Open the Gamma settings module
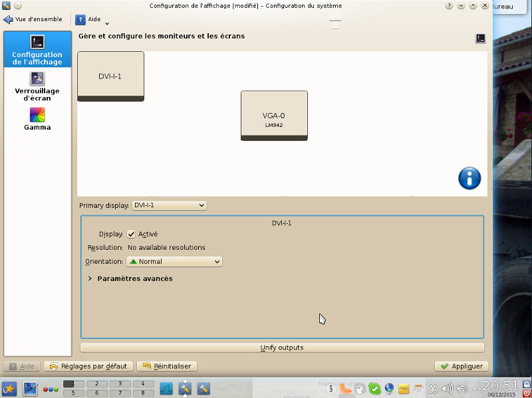The width and height of the screenshot is (532, 398). (37, 119)
